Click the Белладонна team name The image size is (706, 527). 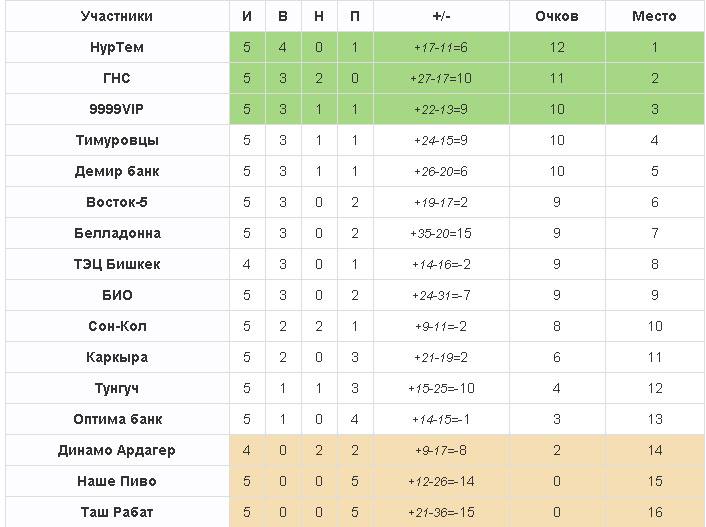(x=117, y=233)
